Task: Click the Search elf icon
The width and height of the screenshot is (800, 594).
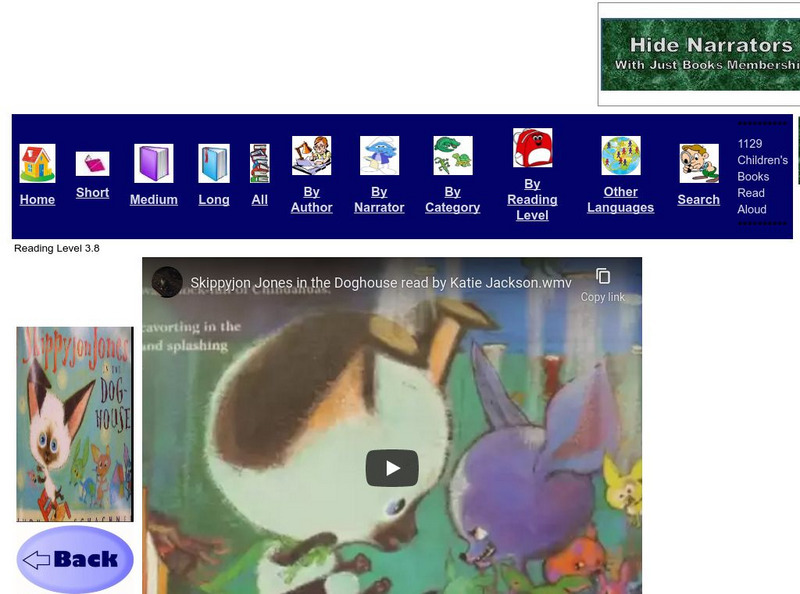Action: point(697,160)
